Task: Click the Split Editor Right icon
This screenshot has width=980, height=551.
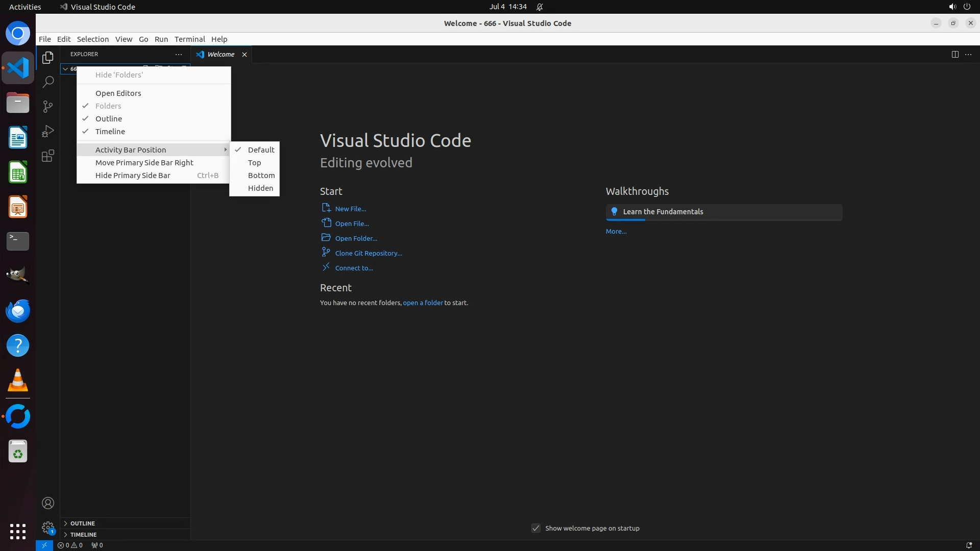Action: [x=955, y=55]
